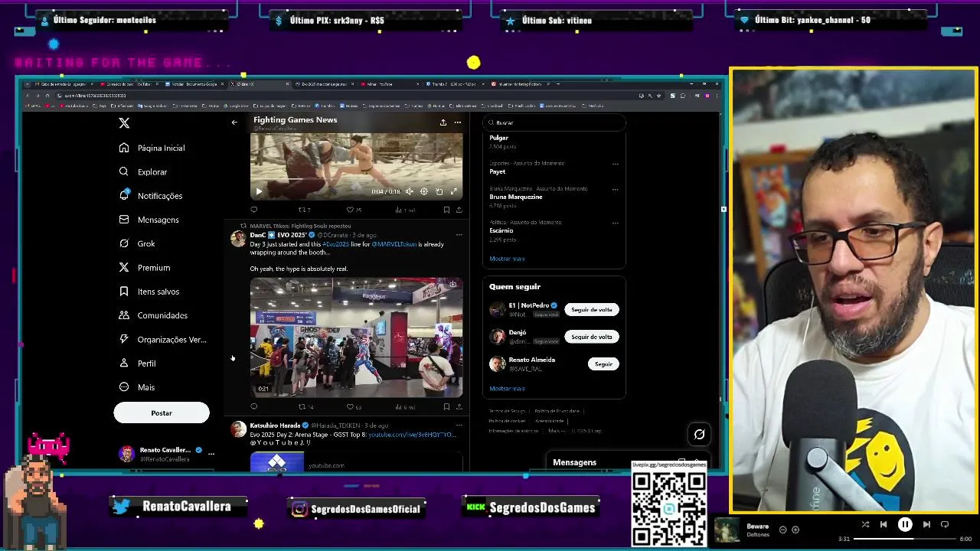Play the EVO booth line video
Screen dimensions: 980x551
(356, 337)
